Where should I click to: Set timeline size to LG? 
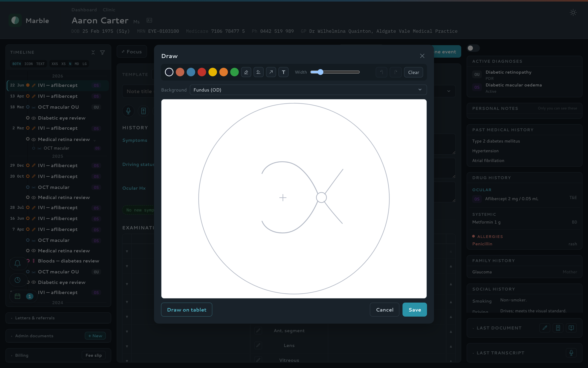point(85,64)
